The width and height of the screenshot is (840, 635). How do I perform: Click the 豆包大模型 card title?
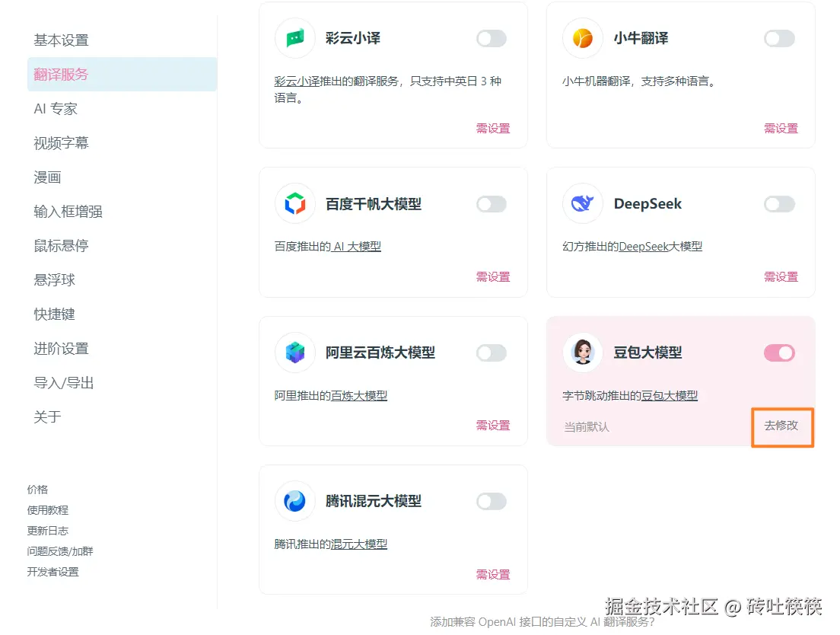click(647, 353)
